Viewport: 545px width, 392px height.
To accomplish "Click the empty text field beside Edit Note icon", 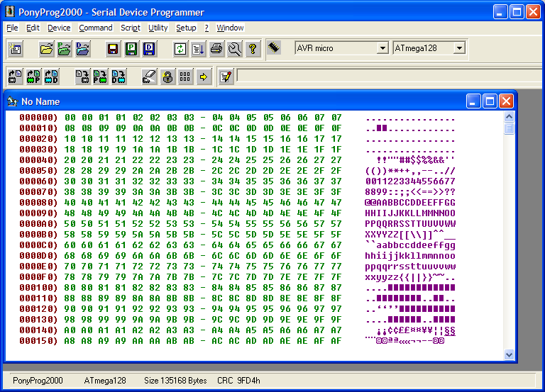I will [x=390, y=76].
